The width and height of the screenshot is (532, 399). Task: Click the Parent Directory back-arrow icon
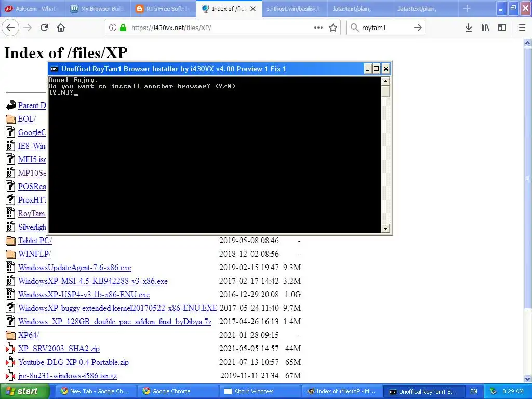pos(11,105)
